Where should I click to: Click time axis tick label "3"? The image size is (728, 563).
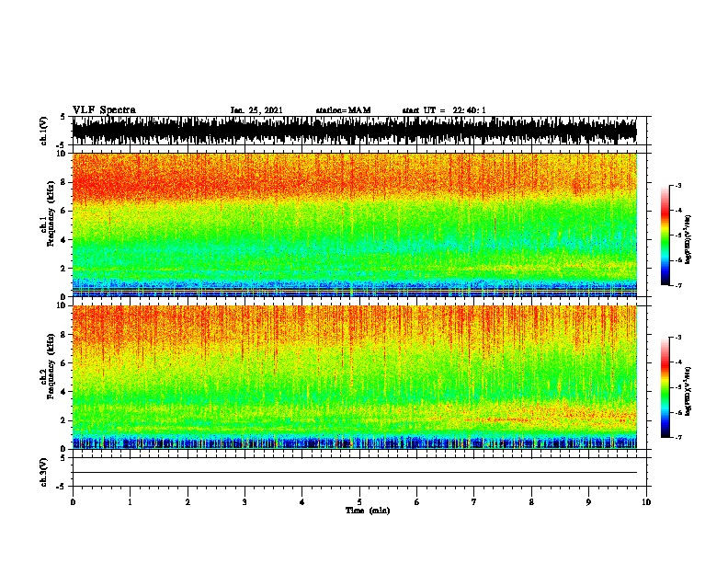(x=245, y=502)
